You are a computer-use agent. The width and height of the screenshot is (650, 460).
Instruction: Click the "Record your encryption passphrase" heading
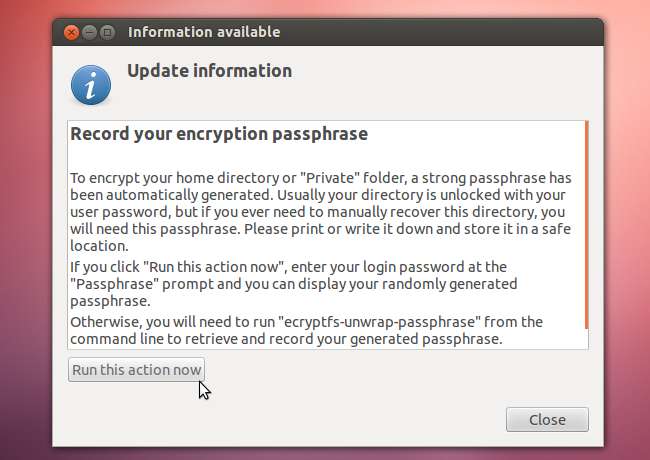point(219,133)
